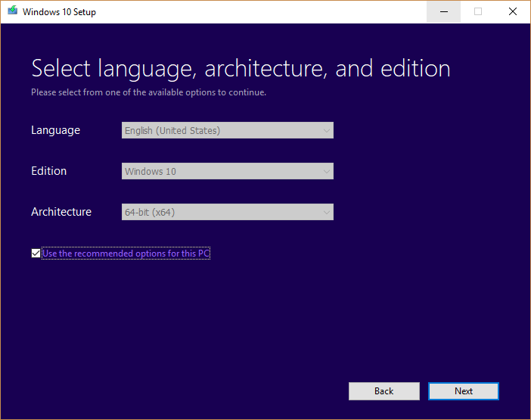The image size is (531, 420).
Task: Click the disabled maximize button
Action: [478, 12]
